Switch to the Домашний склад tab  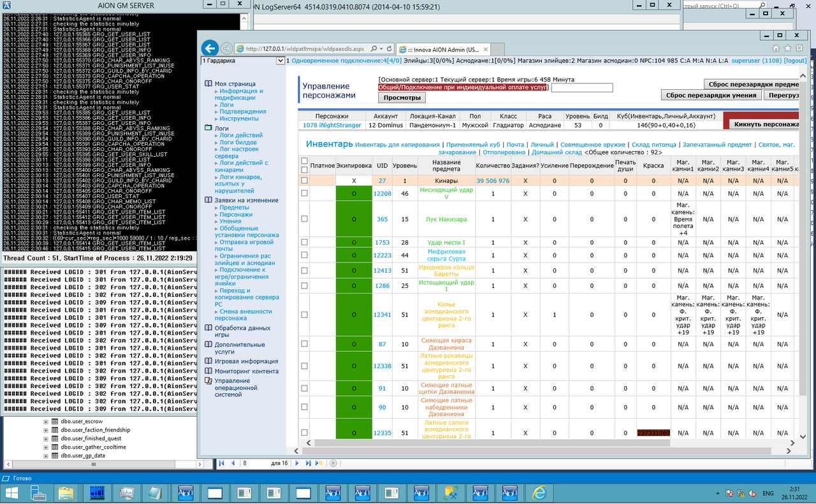pyautogui.click(x=557, y=152)
